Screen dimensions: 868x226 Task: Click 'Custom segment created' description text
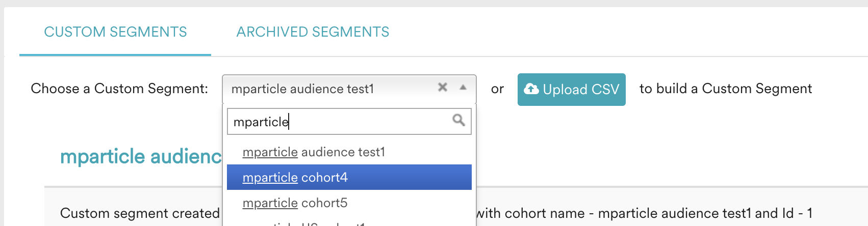pyautogui.click(x=140, y=213)
